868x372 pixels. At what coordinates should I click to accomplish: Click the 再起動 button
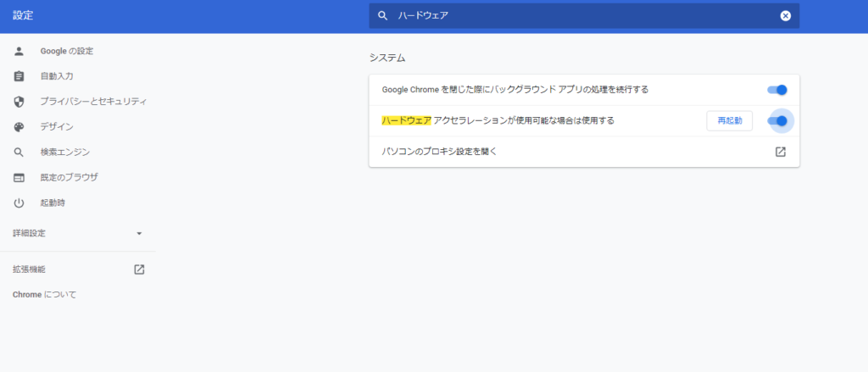coord(729,120)
